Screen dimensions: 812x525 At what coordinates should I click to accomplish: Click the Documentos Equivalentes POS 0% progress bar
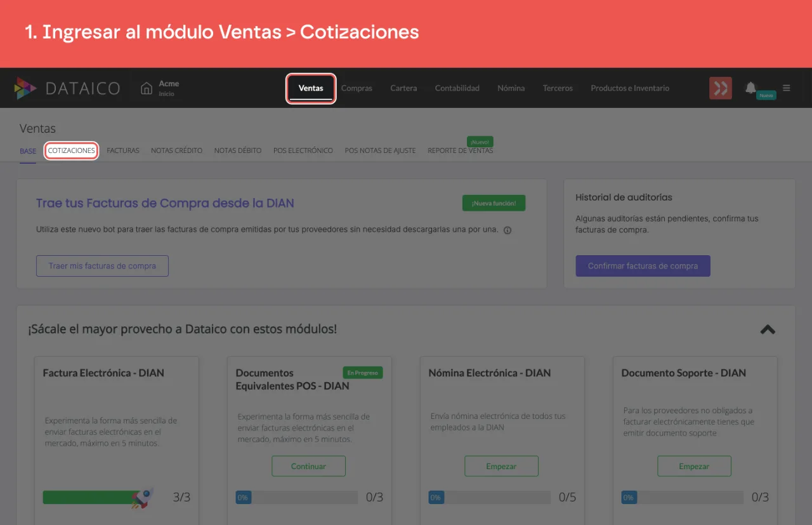point(296,497)
